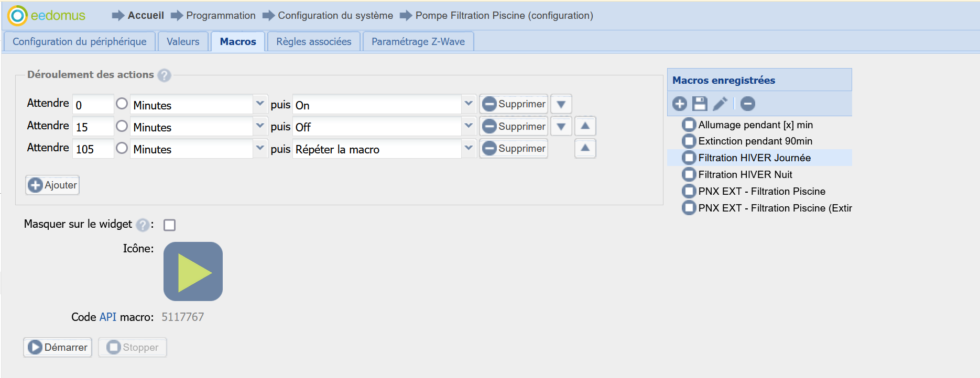Move the Répéter la macro action up
Image resolution: width=980 pixels, height=378 pixels.
click(x=585, y=148)
